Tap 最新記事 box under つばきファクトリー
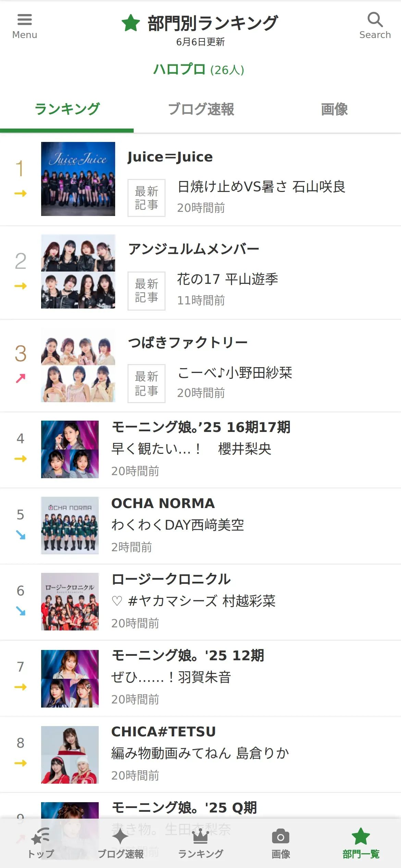Screen dimensions: 401x868 pos(146,384)
